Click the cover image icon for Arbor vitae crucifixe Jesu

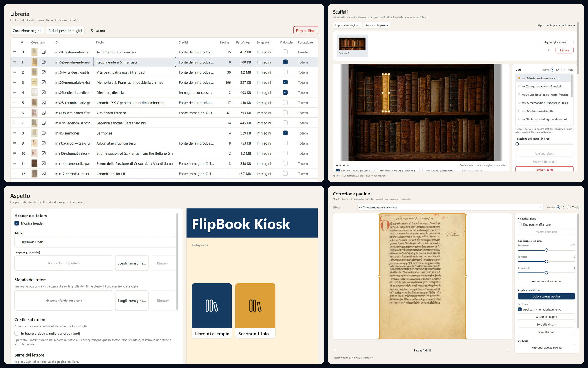click(x=44, y=143)
